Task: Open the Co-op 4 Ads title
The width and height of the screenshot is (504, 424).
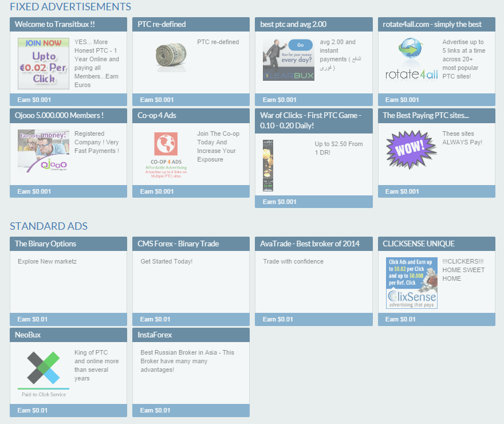Action: tap(157, 116)
